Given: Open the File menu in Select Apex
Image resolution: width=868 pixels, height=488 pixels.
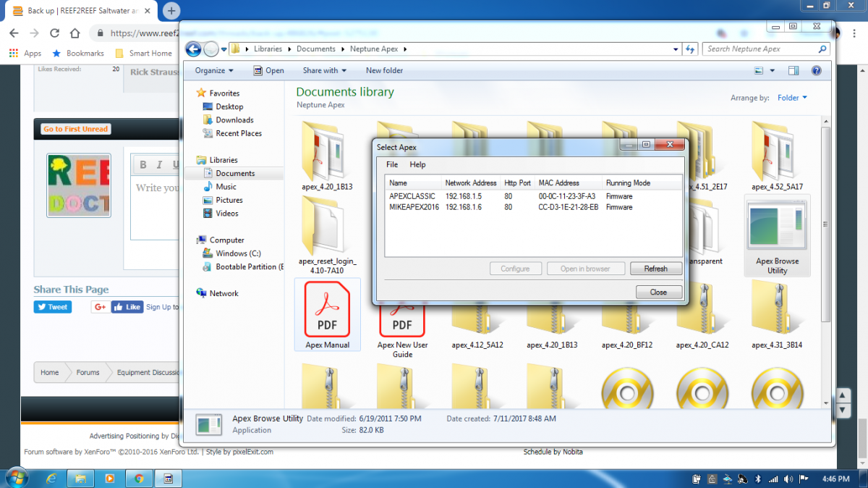Looking at the screenshot, I should point(392,165).
